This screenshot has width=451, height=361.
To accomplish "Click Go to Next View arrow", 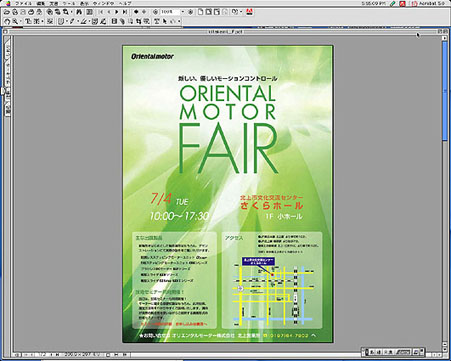I will pos(144,12).
